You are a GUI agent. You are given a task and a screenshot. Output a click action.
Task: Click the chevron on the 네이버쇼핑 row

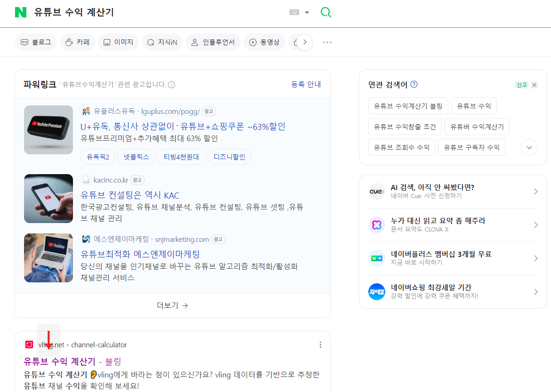coord(535,292)
